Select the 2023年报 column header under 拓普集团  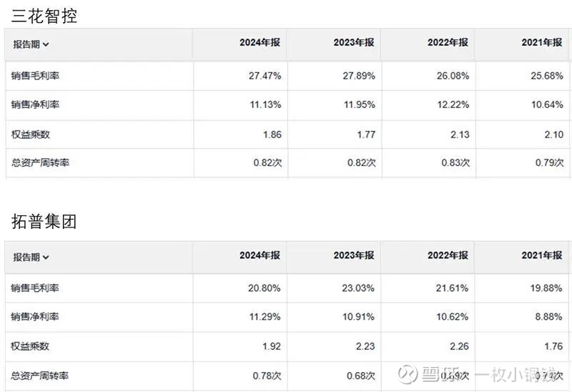coord(354,255)
